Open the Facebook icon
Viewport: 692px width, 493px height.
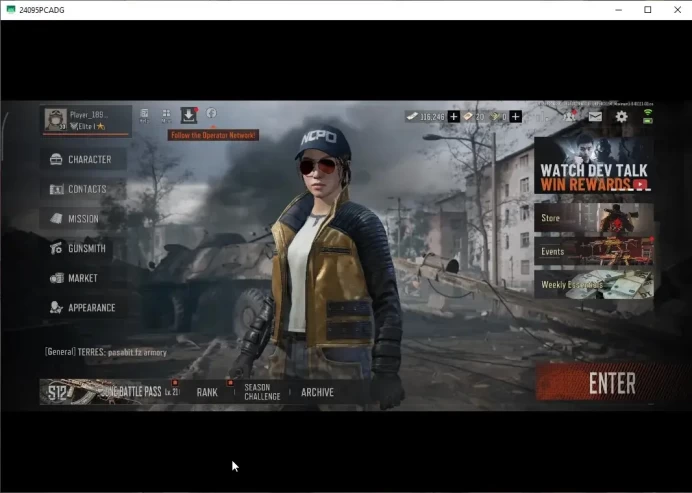211,113
